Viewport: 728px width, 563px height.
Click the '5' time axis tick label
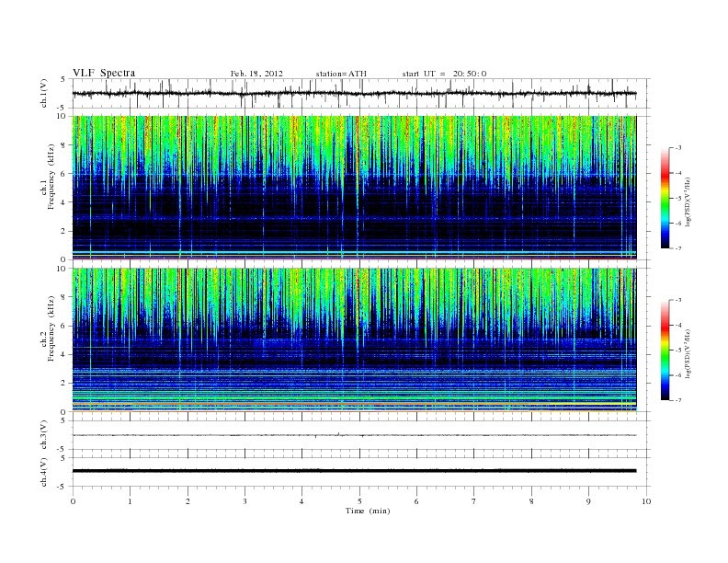(x=359, y=501)
